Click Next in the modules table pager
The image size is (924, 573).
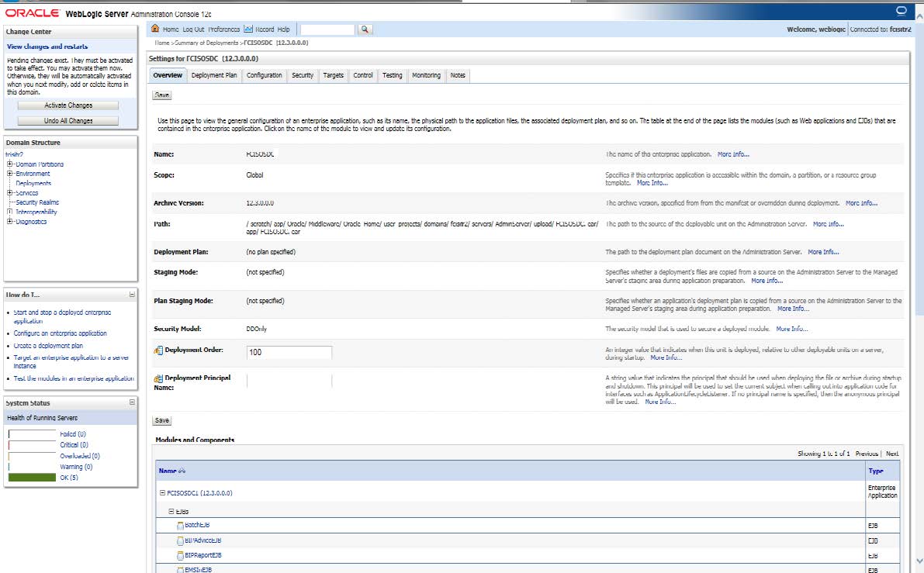[892, 454]
